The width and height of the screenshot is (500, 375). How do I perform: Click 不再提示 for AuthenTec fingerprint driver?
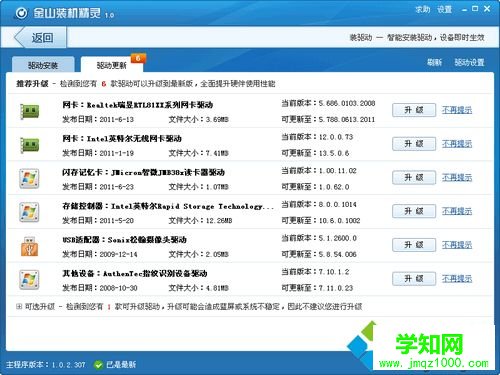pos(457,279)
